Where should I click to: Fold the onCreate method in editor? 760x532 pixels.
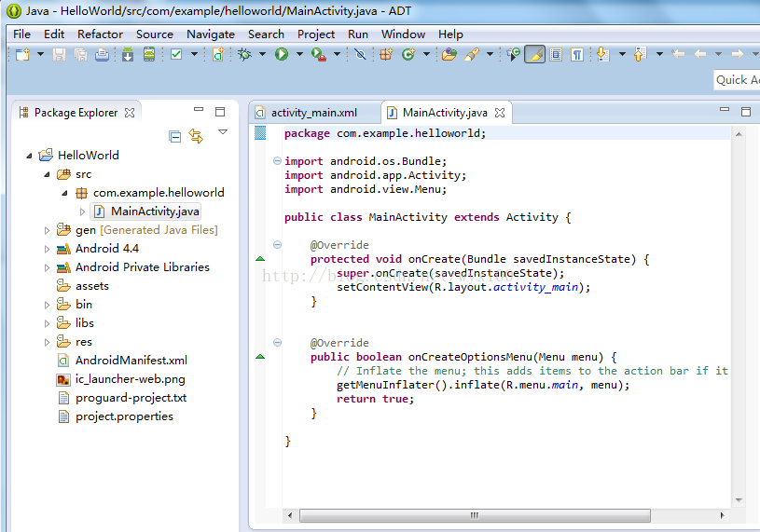click(277, 244)
